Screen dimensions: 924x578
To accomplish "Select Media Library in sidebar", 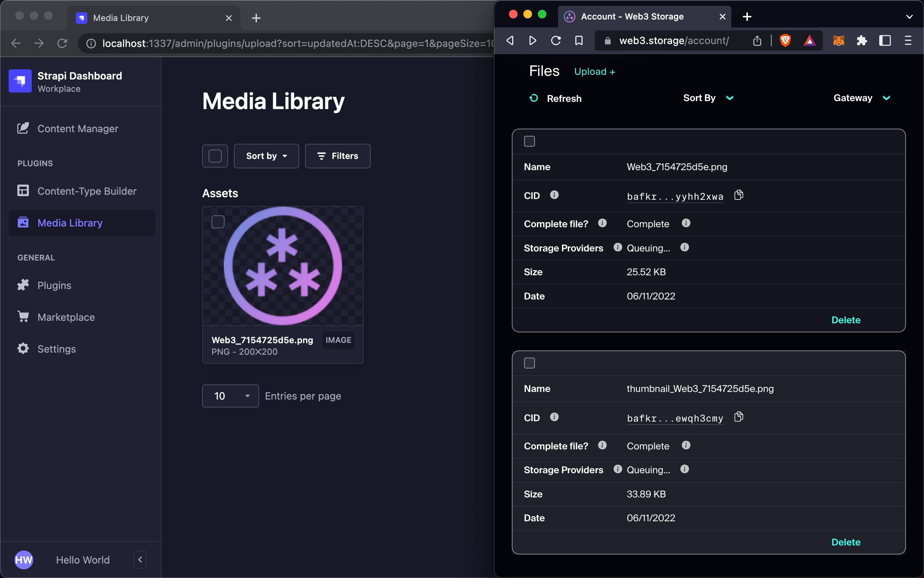I will click(82, 223).
